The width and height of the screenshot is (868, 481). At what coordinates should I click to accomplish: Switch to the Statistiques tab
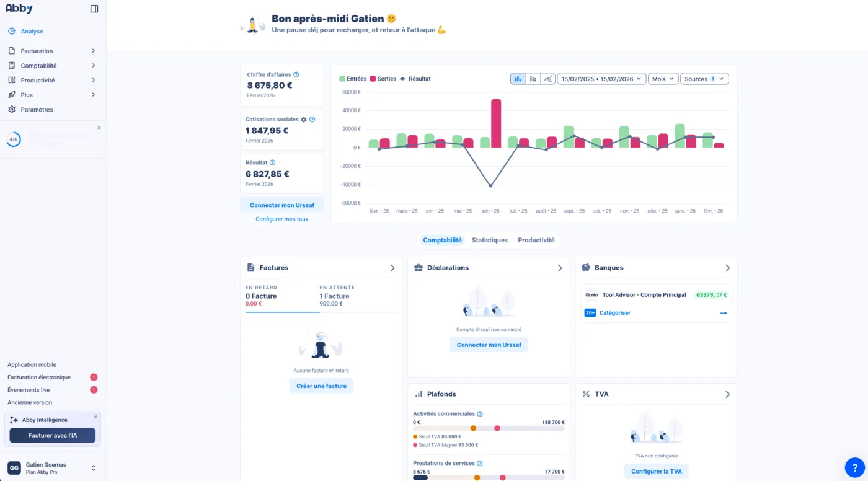[489, 240]
